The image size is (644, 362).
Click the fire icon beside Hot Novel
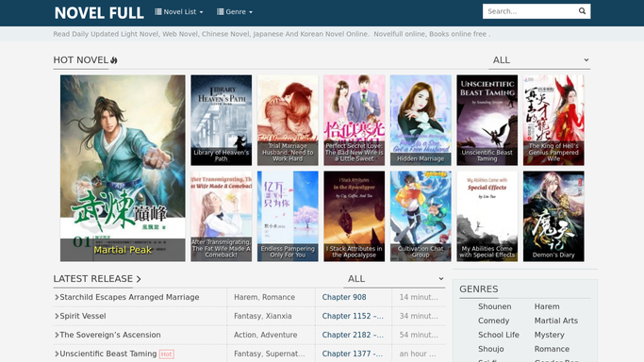(x=114, y=60)
